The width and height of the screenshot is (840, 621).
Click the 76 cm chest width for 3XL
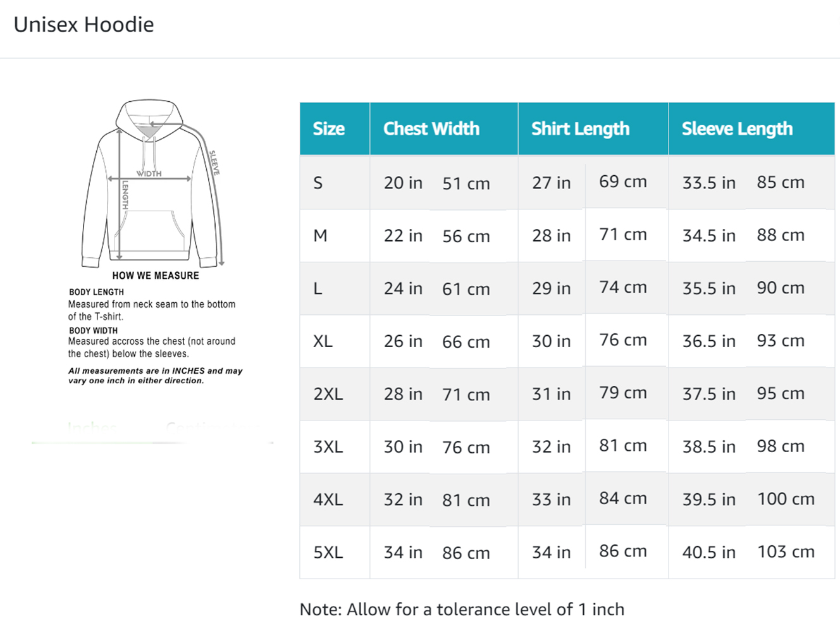click(466, 448)
